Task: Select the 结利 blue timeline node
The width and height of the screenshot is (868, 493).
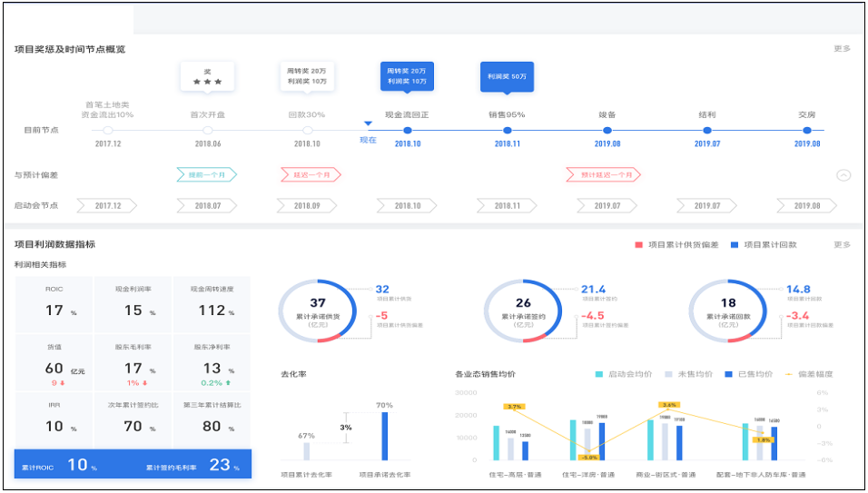Action: pos(707,131)
